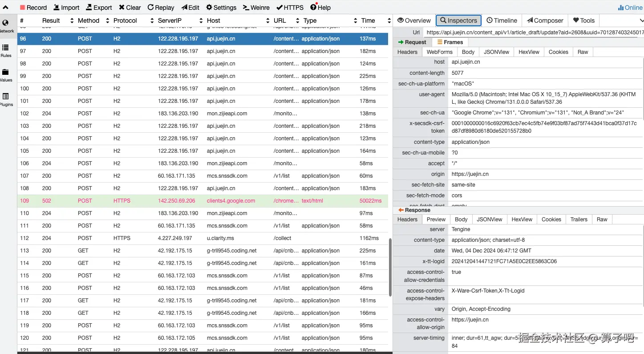The width and height of the screenshot is (644, 354).
Task: Select row 107 mcs.snssdk.com
Action: pos(203,176)
